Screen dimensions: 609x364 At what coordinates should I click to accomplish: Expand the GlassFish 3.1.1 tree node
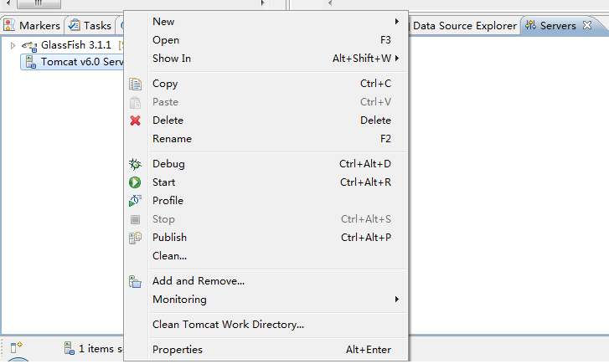(x=13, y=45)
